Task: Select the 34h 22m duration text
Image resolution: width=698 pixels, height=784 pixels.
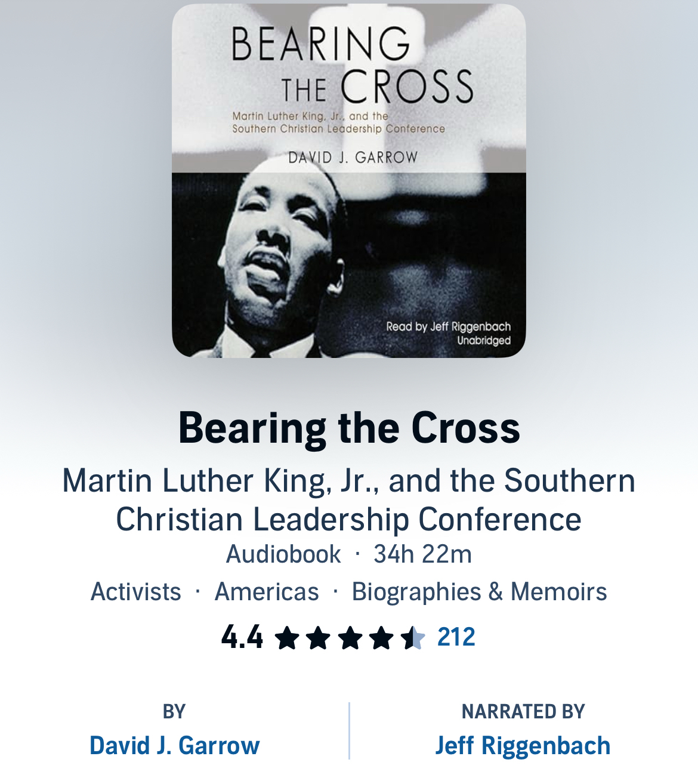Action: [x=422, y=554]
